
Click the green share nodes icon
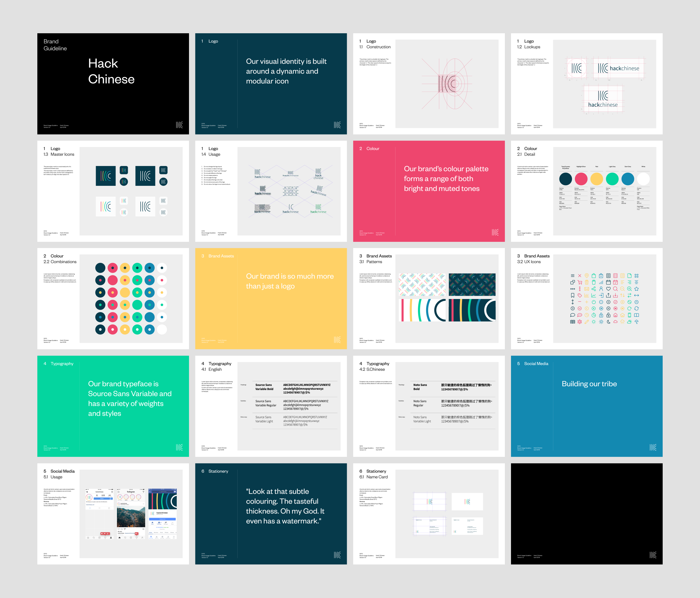pos(594,289)
